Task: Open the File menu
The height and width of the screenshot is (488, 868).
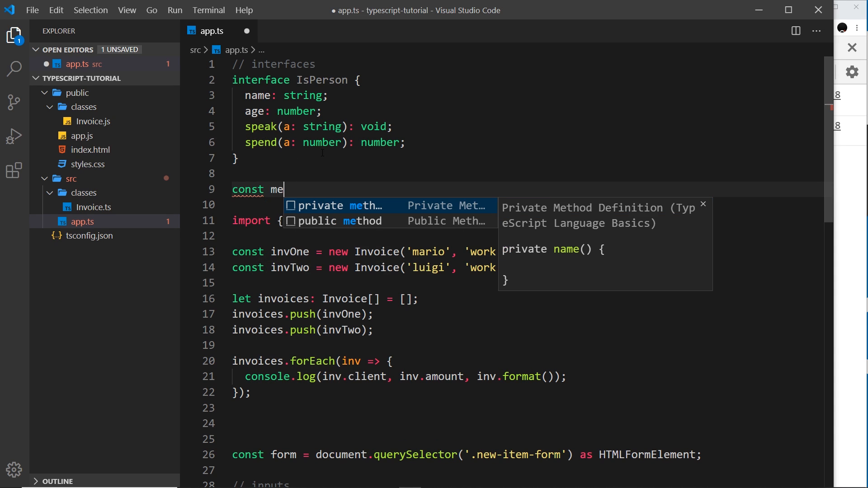Action: (33, 10)
